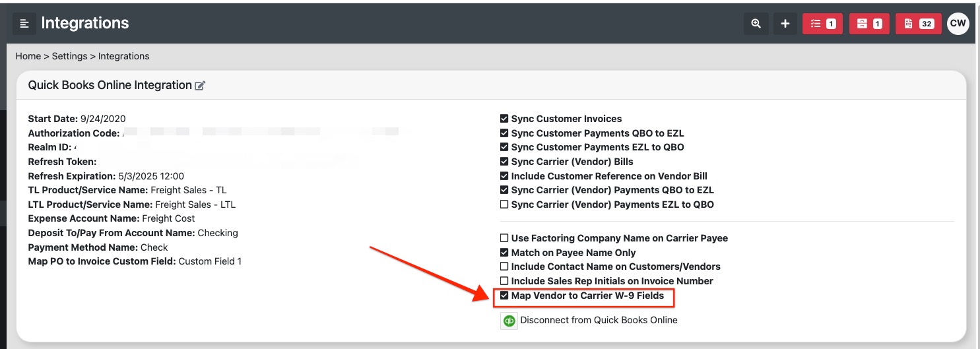
Task: Open the CW user avatar menu
Action: 958,24
